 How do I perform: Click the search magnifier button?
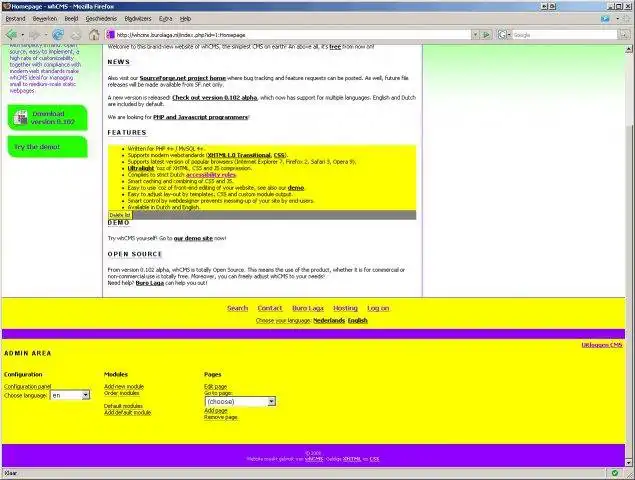click(x=624, y=35)
